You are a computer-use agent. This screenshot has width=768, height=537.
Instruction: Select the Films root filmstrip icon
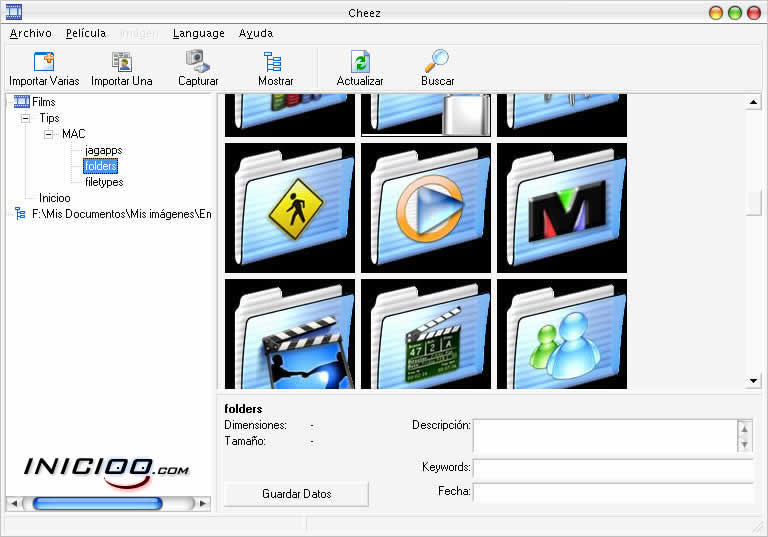coord(22,102)
